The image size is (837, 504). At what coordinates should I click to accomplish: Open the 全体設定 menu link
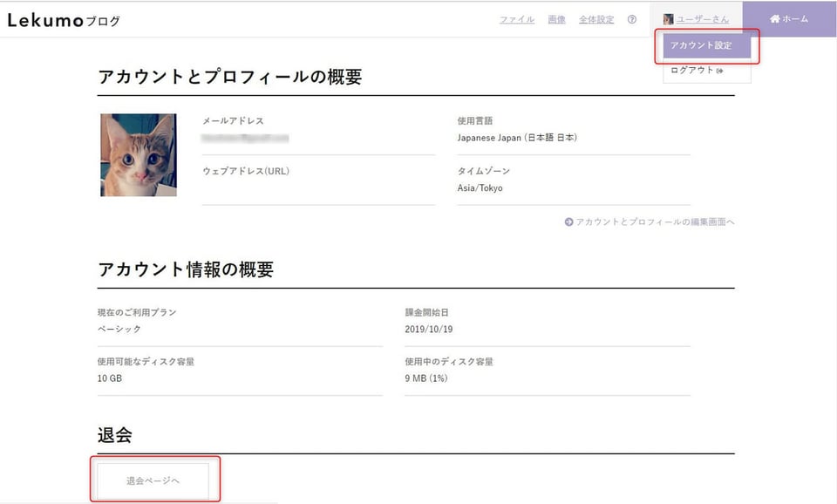click(596, 19)
